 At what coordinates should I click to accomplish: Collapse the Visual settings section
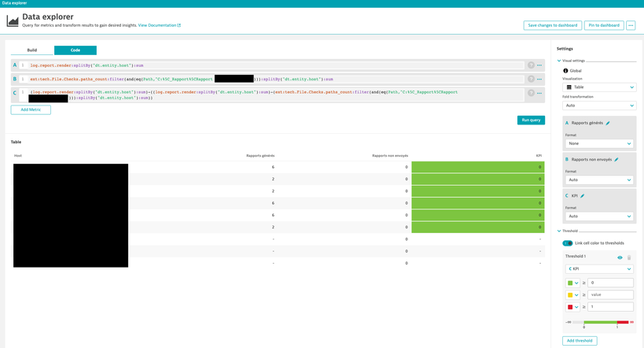point(559,61)
